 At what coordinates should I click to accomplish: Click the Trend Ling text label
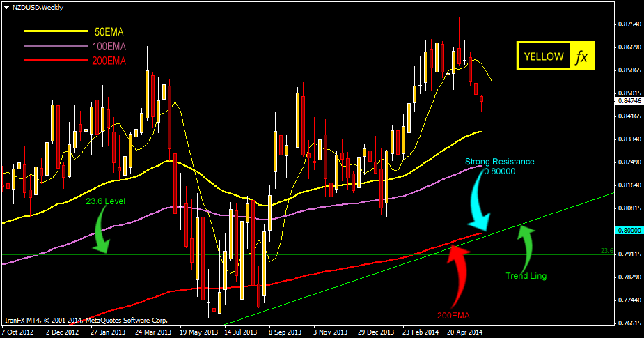pos(526,275)
